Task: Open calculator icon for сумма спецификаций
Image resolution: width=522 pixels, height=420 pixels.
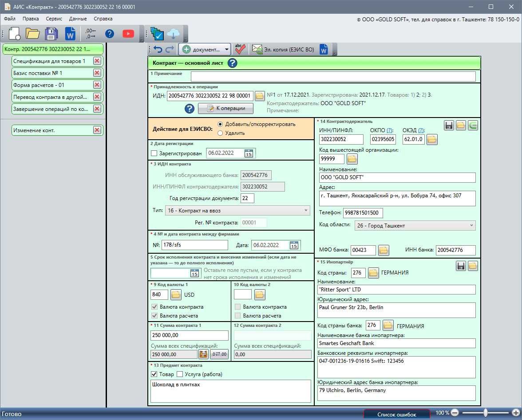Action: 203,354
